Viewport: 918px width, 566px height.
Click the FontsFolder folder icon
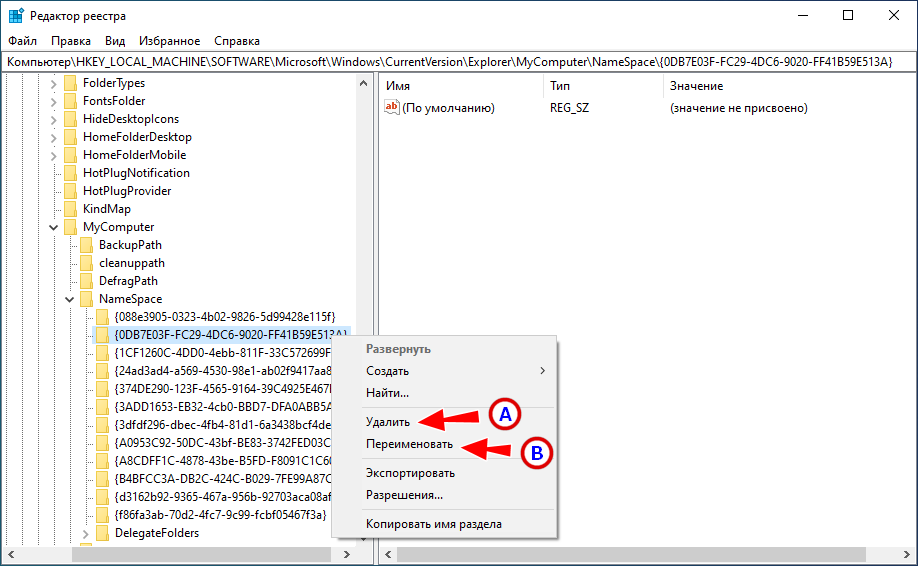(x=70, y=101)
